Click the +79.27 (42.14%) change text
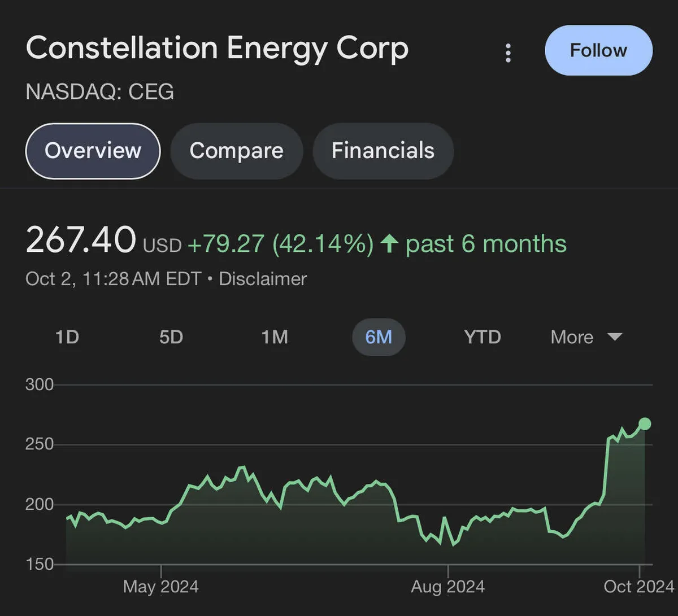678x616 pixels. 280,244
